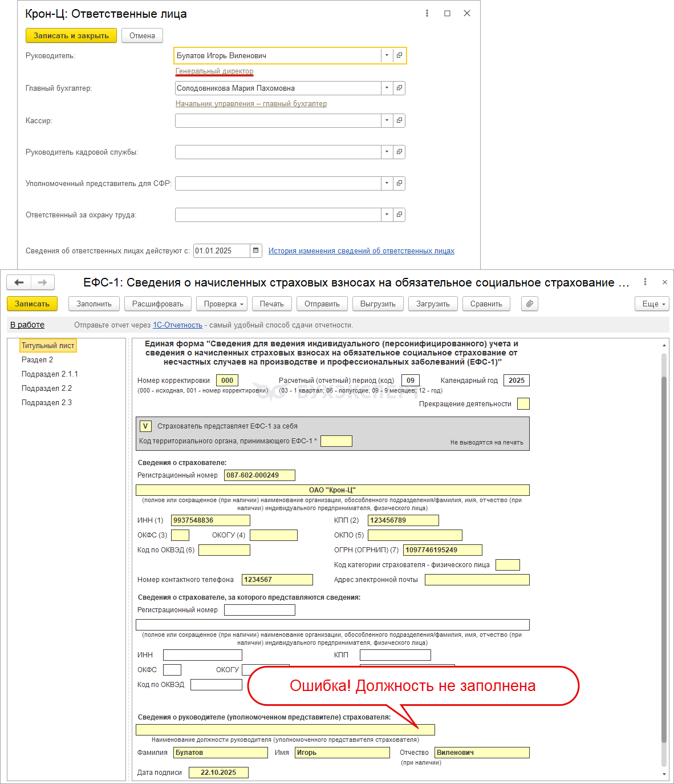Screen dimensions: 674x784
Task: Click the empty job title field for руководитель
Action: (285, 730)
